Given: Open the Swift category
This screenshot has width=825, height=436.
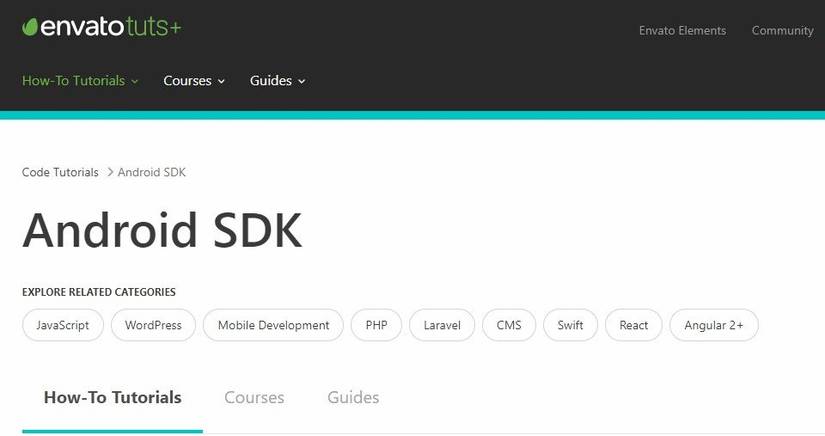Looking at the screenshot, I should tap(570, 325).
